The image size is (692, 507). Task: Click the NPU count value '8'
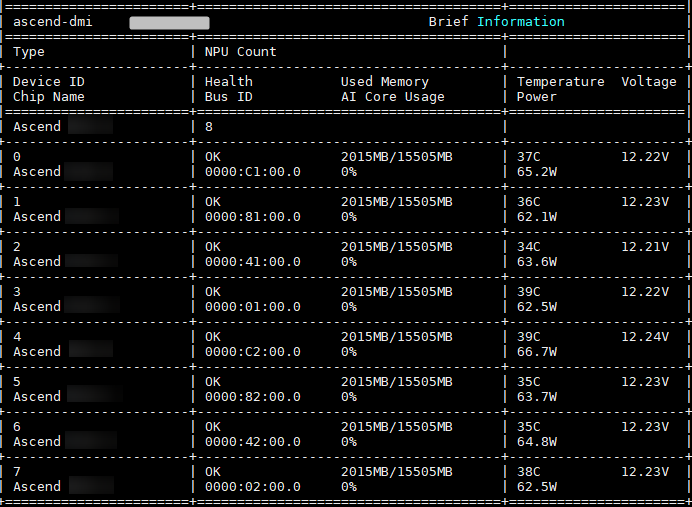(209, 127)
